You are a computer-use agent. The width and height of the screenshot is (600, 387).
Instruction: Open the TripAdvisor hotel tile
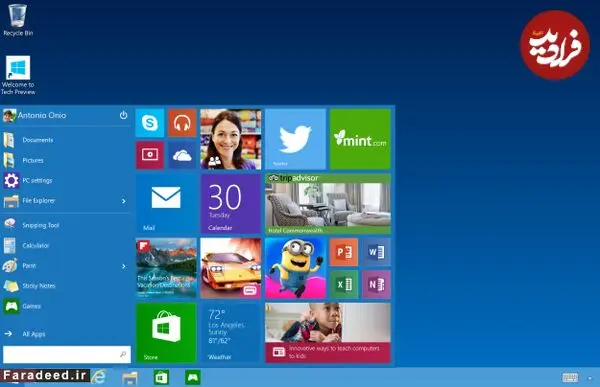pos(328,204)
